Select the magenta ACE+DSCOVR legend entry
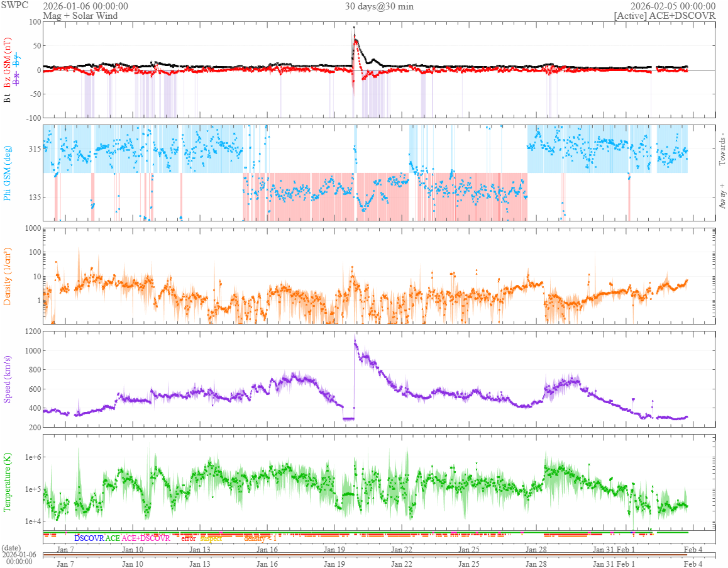 coord(146,538)
